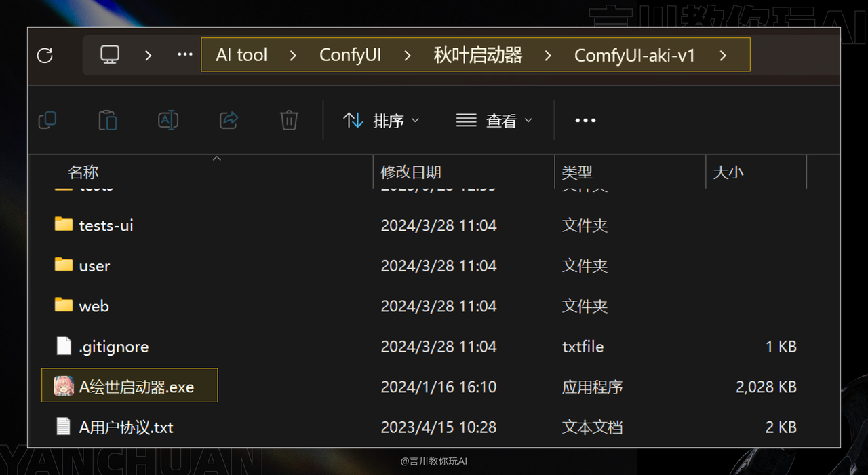Screen dimensions: 868x475
Task: Click the Delete icon in the toolbar
Action: [289, 120]
